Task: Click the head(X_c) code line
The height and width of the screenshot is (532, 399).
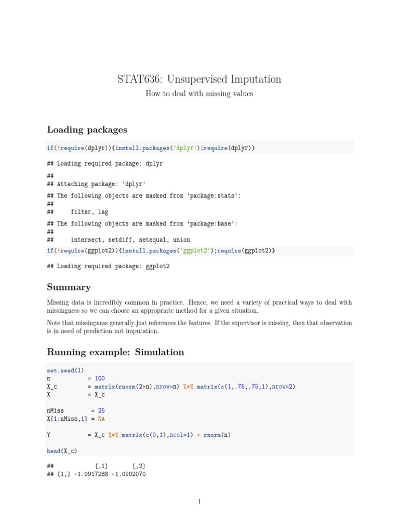Action: pos(62,451)
